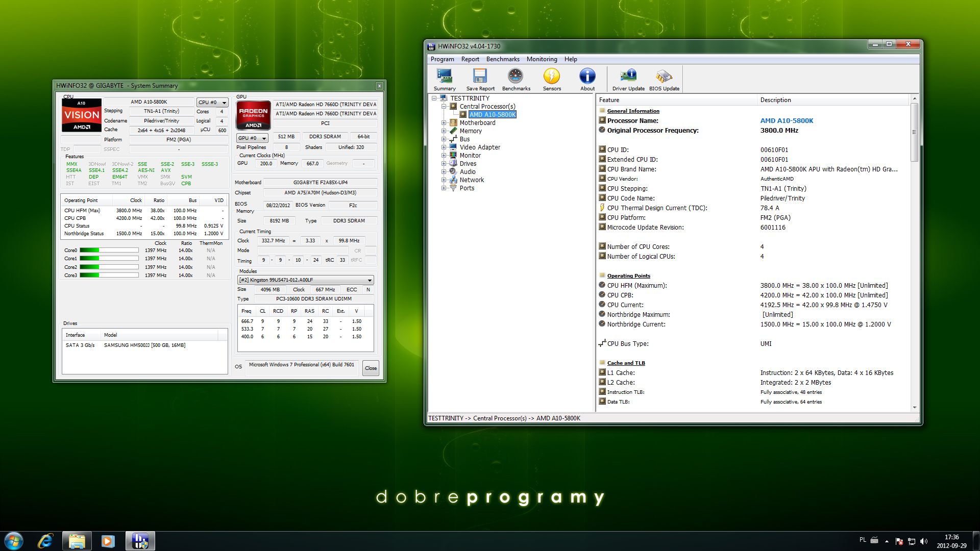Collapse the Central Processor(s) node
Screen dimensions: 980x551
(x=444, y=107)
